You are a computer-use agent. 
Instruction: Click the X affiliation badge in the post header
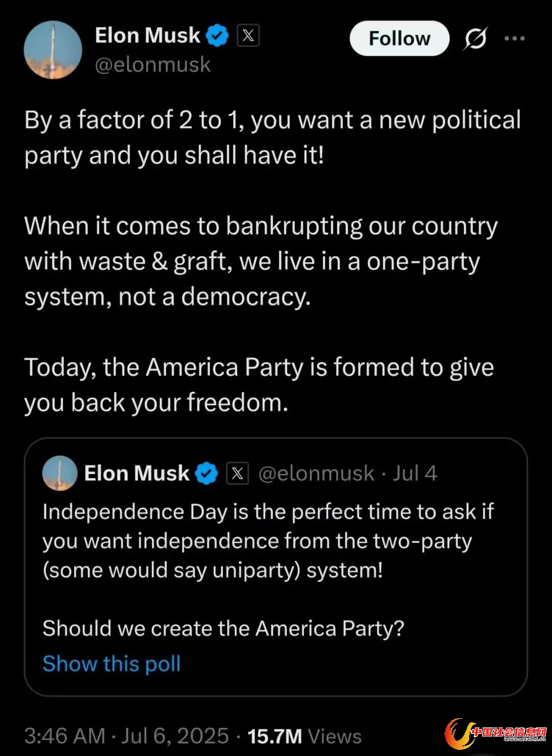click(x=248, y=36)
